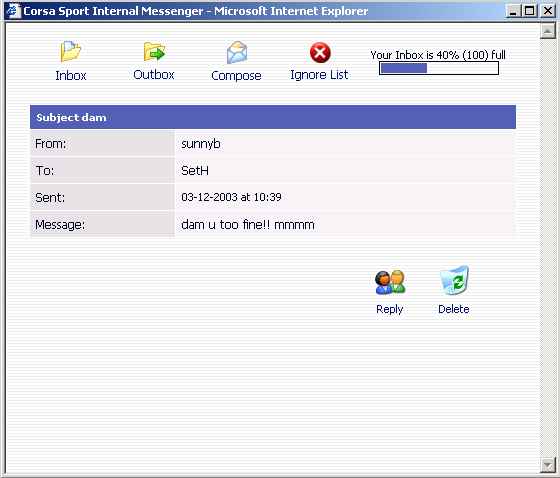Screen dimensions: 560x478
Task: Click the Internet Explorer title bar icon
Action: coord(14,11)
